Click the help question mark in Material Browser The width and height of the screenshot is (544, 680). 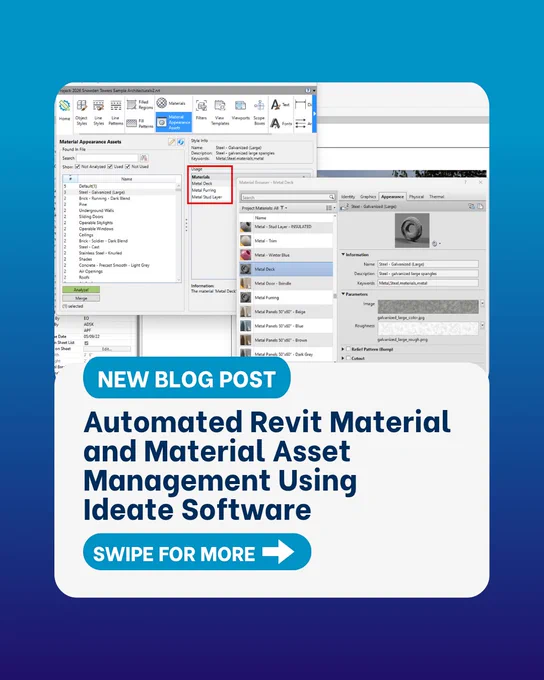pos(465,183)
